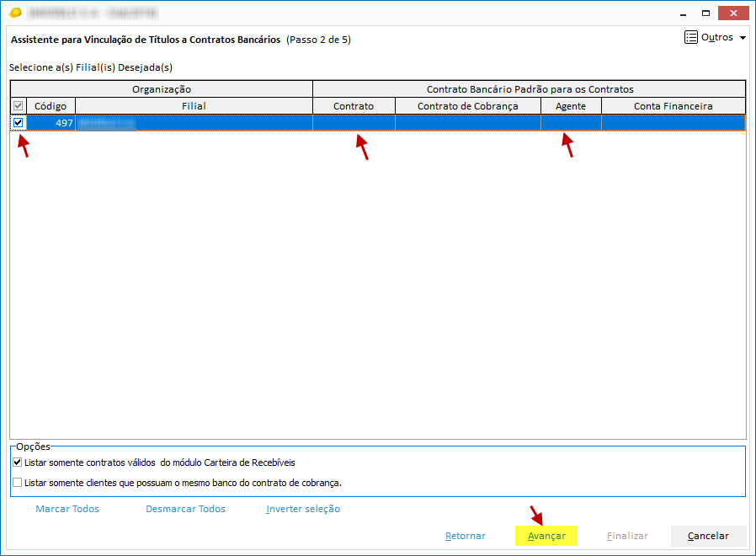Toggle the header select-all checkbox
Image resolution: width=756 pixels, height=556 pixels.
click(x=19, y=106)
